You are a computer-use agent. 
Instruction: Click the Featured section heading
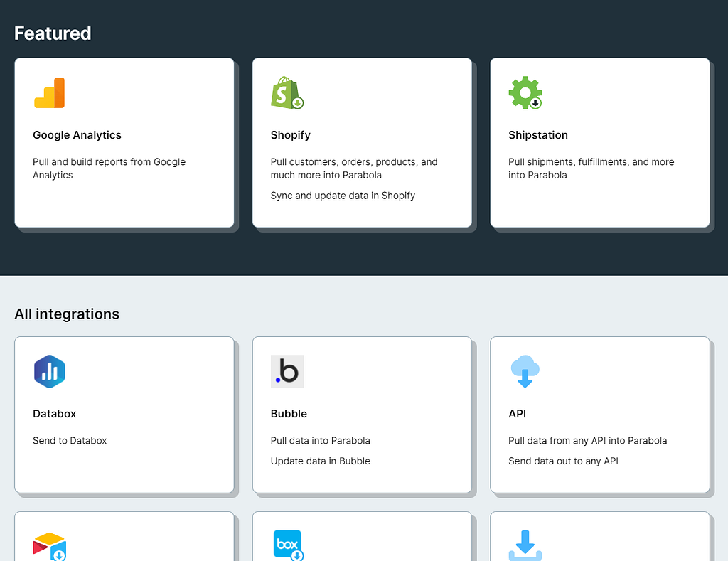click(53, 33)
